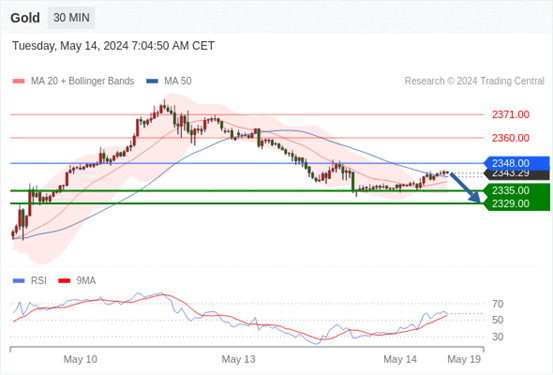This screenshot has width=553, height=375.
Task: Toggle the RSI legend item
Action: (x=30, y=281)
